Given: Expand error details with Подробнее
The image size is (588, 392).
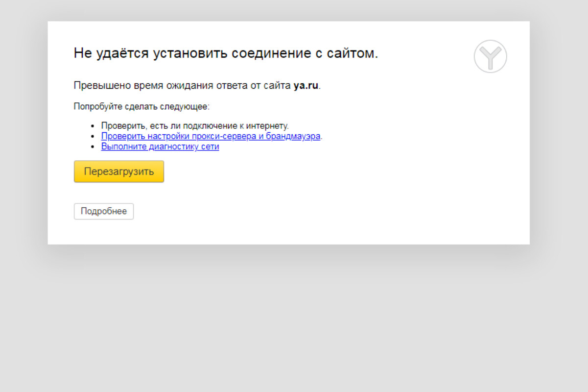Looking at the screenshot, I should point(103,211).
